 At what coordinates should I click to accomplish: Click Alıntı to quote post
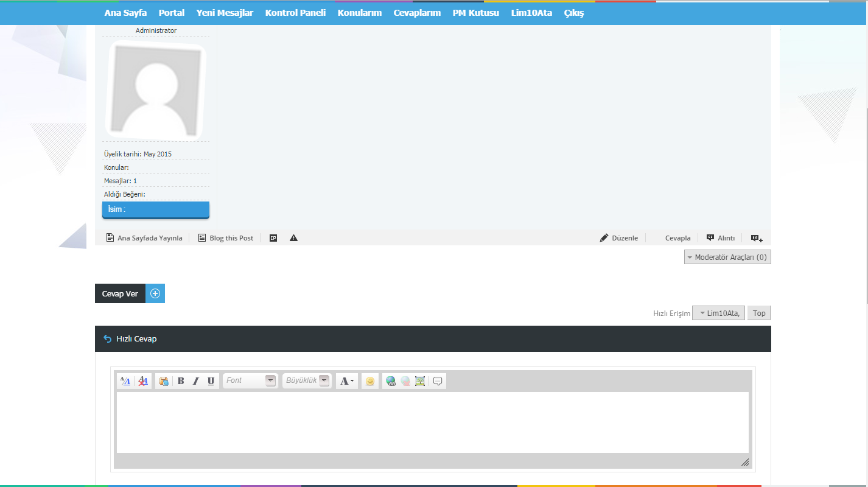[x=721, y=238]
